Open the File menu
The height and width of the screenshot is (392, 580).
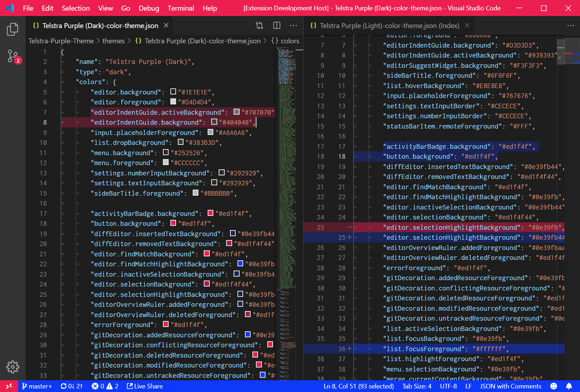pos(28,8)
